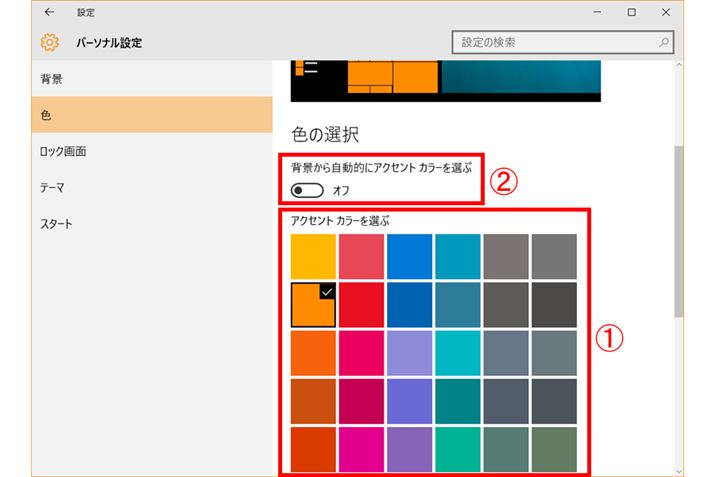Click the settings gear icon
This screenshot has height=477, width=715.
49,43
